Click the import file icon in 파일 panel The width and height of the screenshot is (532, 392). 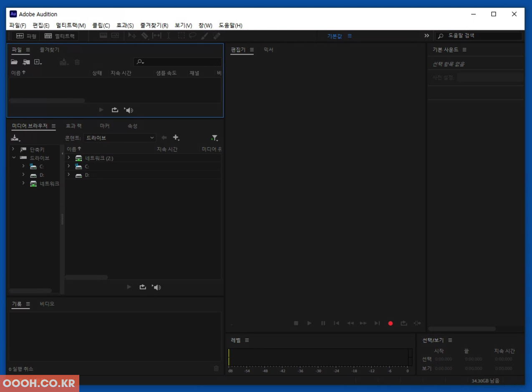(x=26, y=62)
